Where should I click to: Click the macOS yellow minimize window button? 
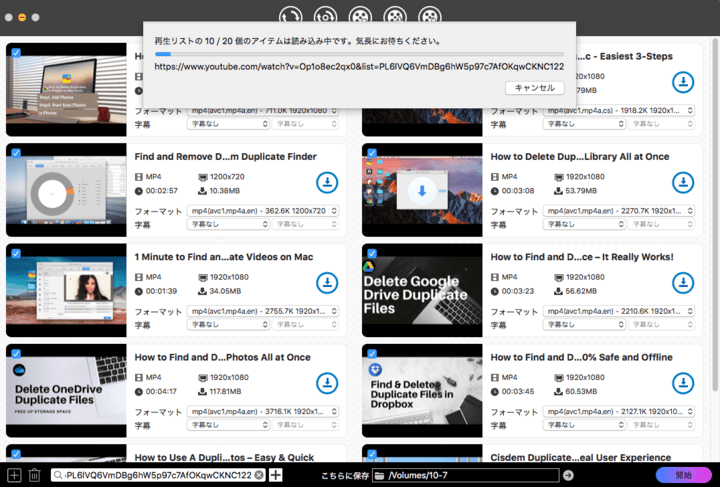(x=22, y=17)
